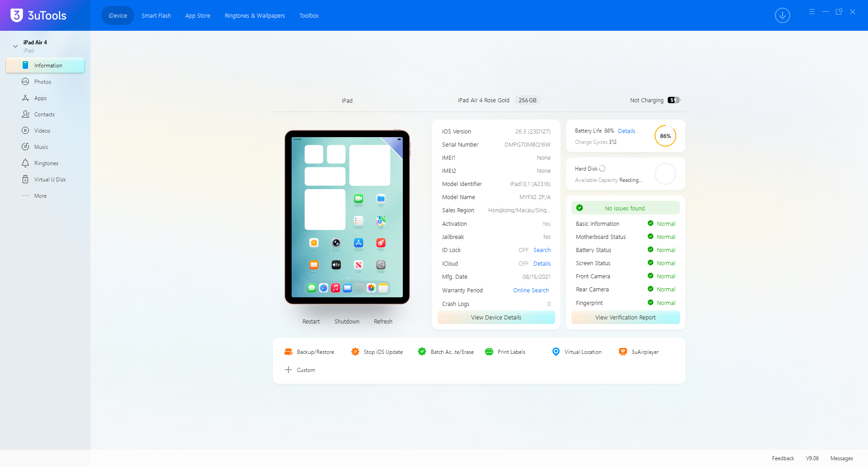
Task: Click the Print Labels printer icon
Action: coord(489,352)
